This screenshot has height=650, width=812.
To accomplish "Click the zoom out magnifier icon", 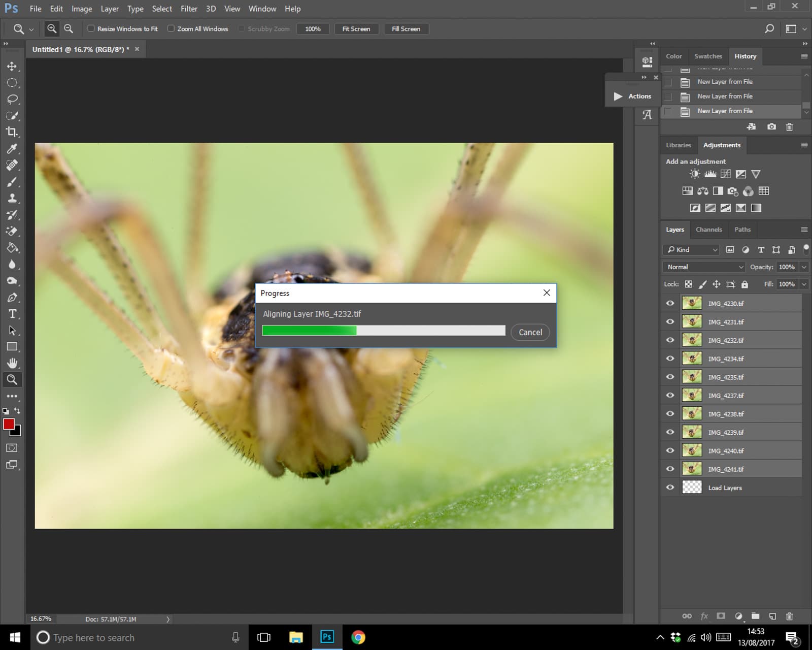I will tap(69, 29).
